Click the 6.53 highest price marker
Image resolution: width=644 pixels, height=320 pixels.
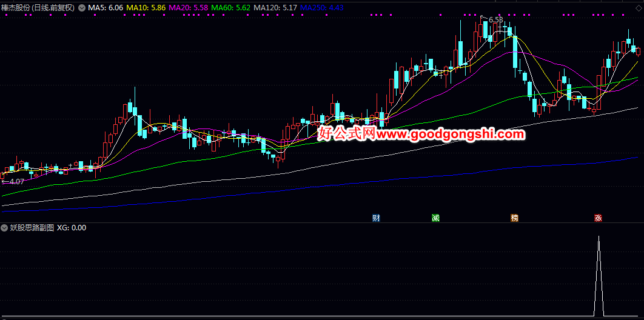point(492,19)
